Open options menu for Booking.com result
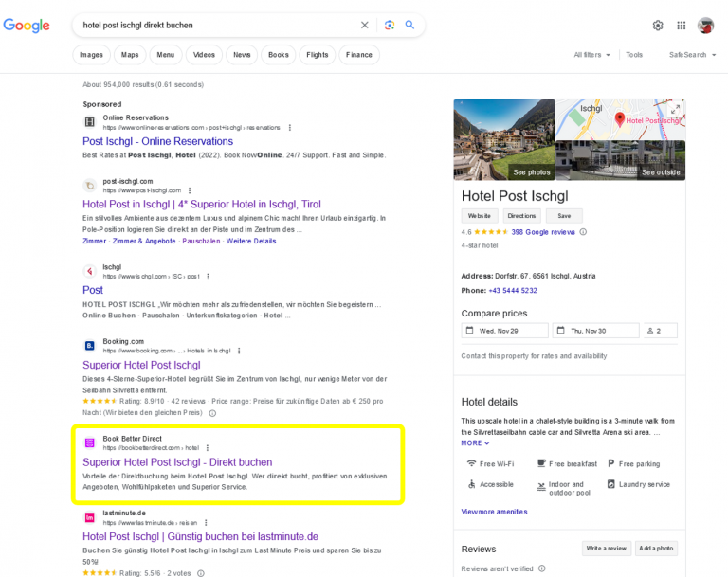The width and height of the screenshot is (728, 577). click(x=239, y=351)
